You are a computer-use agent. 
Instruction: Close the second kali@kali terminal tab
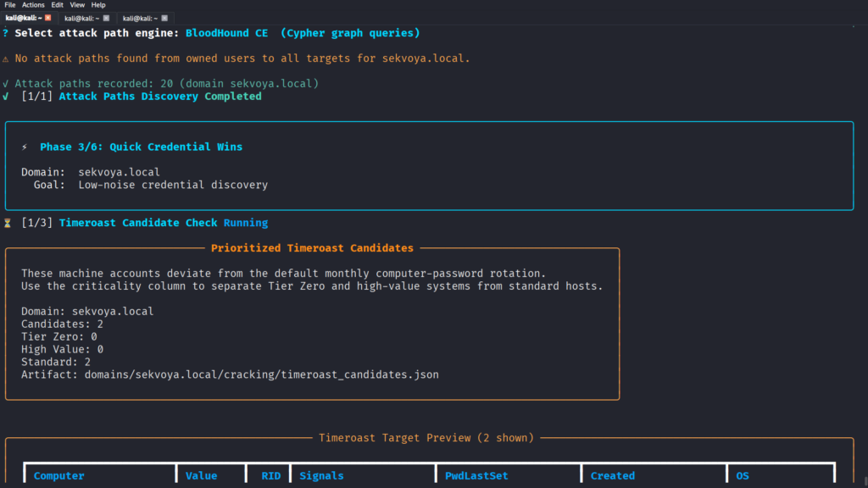(x=106, y=19)
